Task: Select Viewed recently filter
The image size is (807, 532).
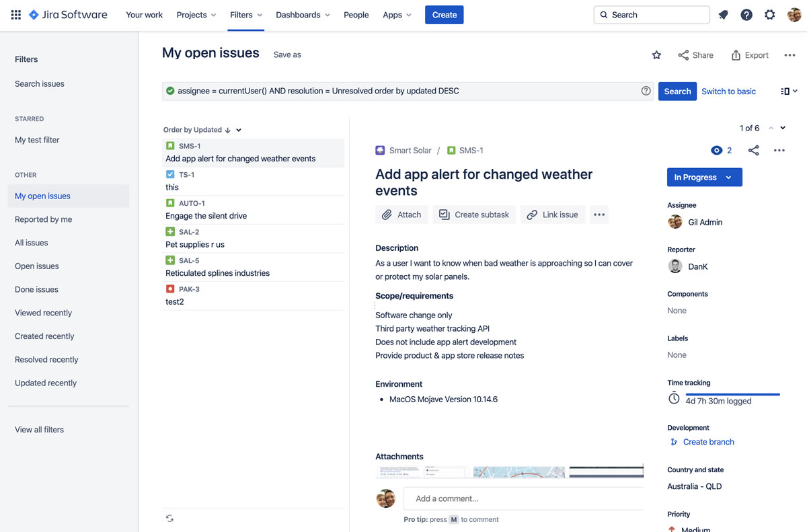Action: pyautogui.click(x=43, y=313)
